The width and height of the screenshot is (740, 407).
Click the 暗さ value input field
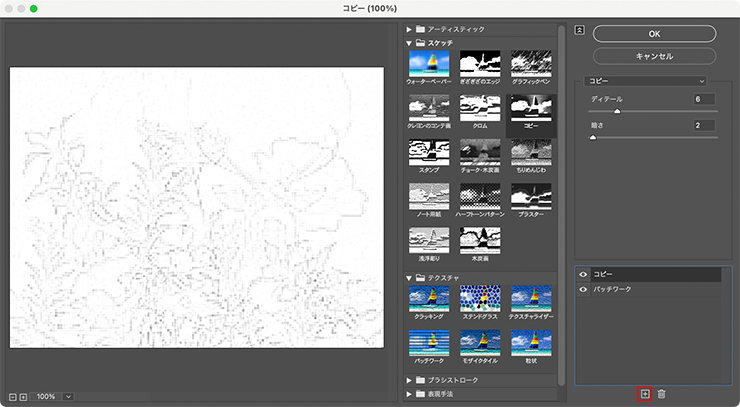[x=704, y=125]
